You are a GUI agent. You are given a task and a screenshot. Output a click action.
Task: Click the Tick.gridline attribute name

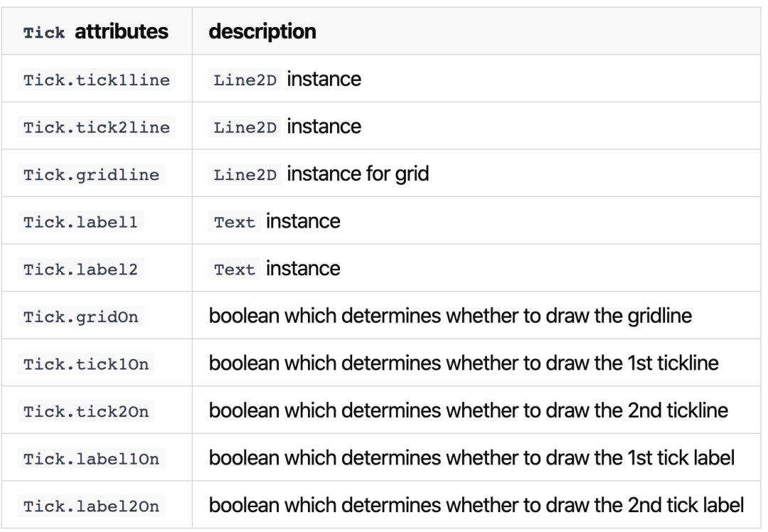pyautogui.click(x=91, y=174)
